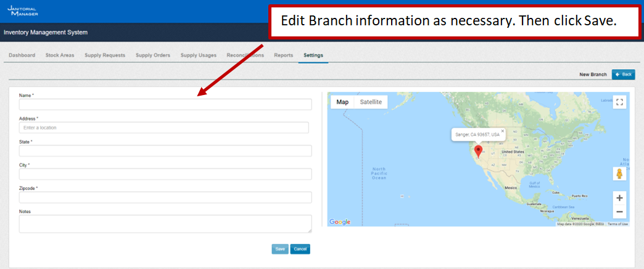The height and width of the screenshot is (269, 644).
Task: Click the red location pin on map
Action: pos(477,152)
